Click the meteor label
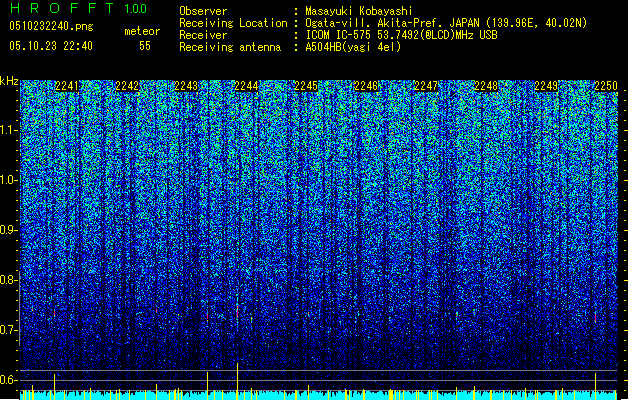629x400 pixels. [x=142, y=31]
